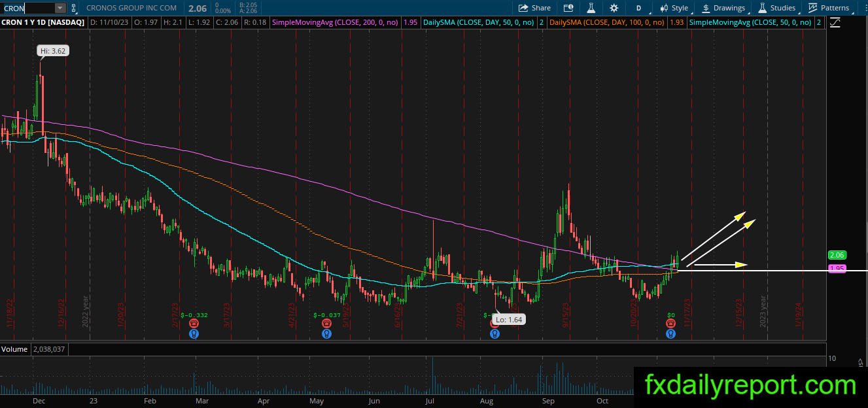Click inside the CRON symbol input field
Screen dimensions: 868x408
[29, 8]
